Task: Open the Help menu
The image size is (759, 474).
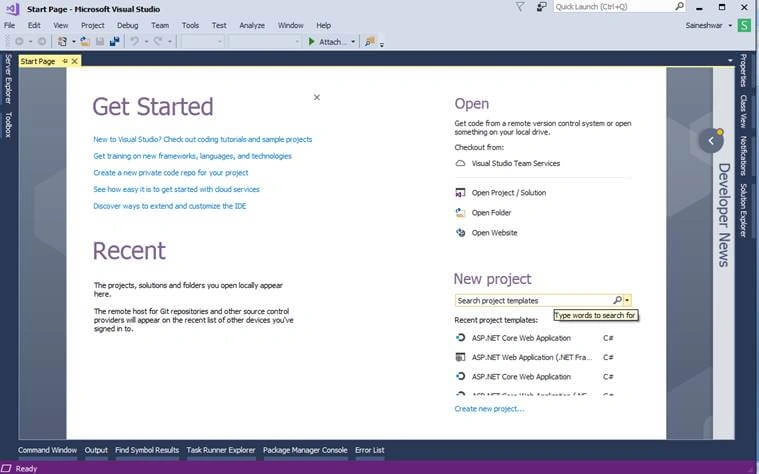Action: [x=323, y=25]
